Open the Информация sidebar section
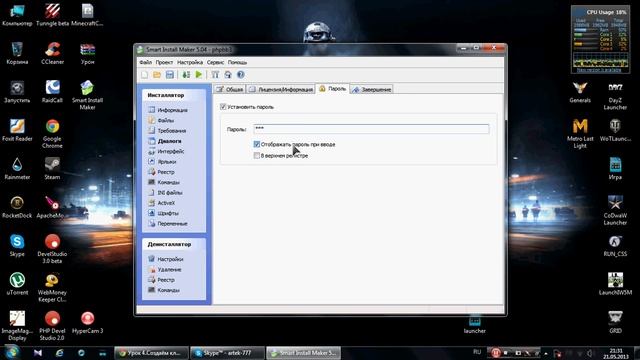Image resolution: width=640 pixels, height=360 pixels. [x=168, y=110]
